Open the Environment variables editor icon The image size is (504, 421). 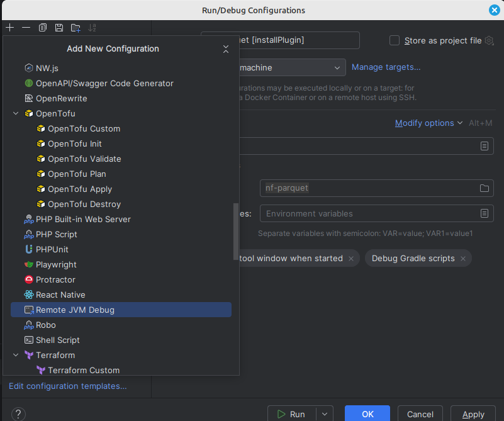[x=484, y=213]
